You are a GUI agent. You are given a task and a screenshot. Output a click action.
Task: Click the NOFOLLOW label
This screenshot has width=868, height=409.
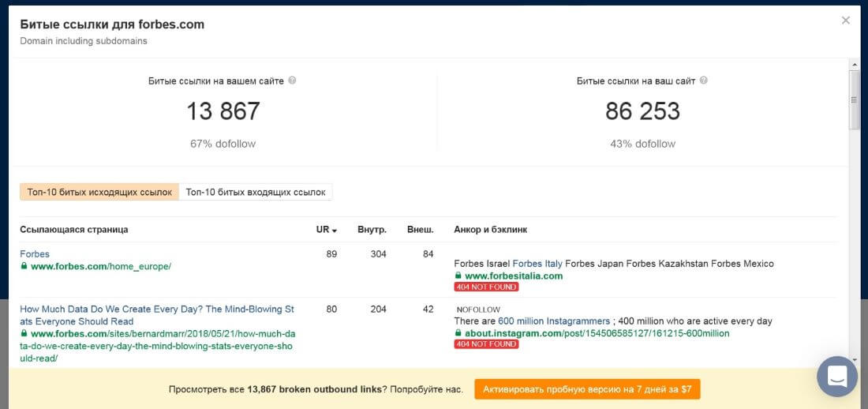pyautogui.click(x=478, y=310)
